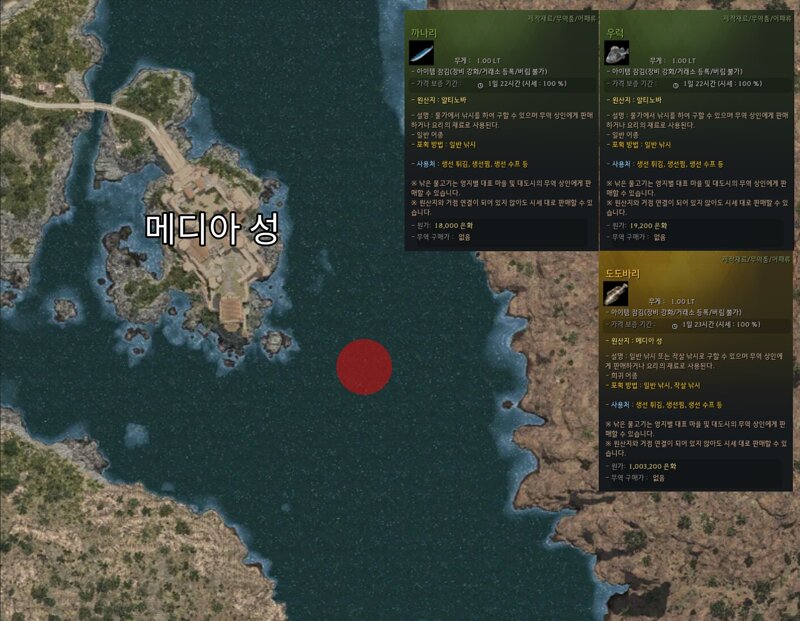Select the 도도바리 item name title
The width and height of the screenshot is (800, 621).
click(x=622, y=274)
